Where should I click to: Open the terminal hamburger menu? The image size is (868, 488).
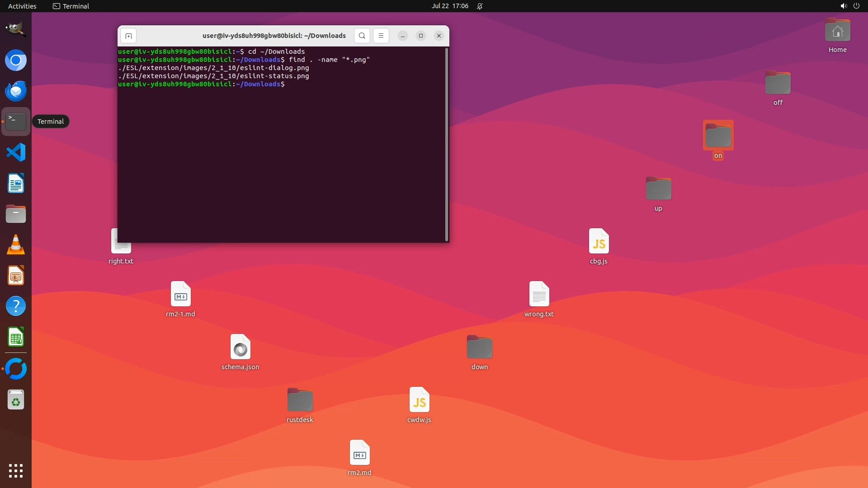381,36
